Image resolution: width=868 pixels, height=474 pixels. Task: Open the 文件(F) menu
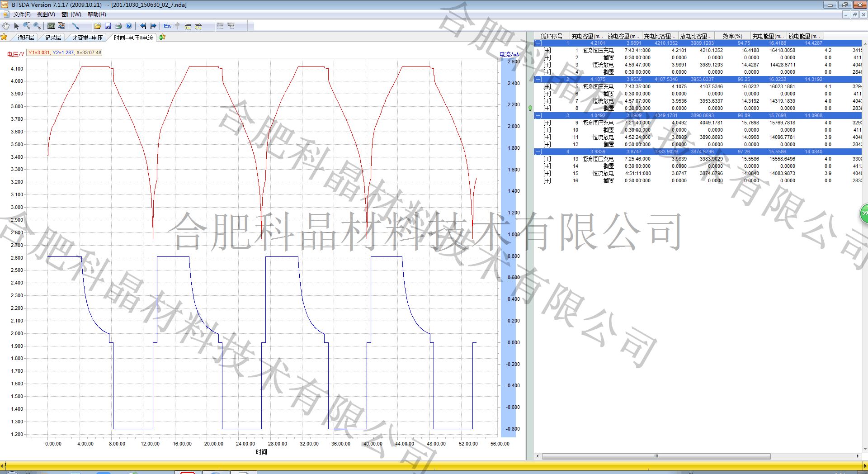pos(22,14)
